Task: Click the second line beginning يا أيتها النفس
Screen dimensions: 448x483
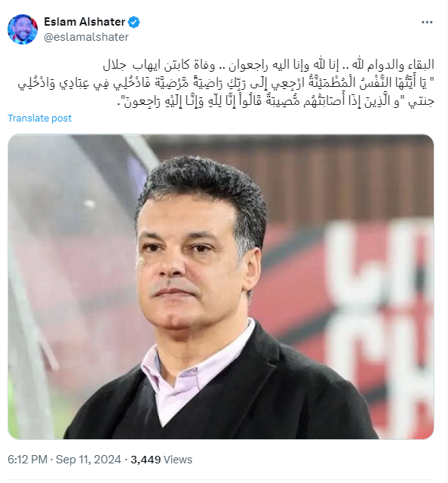Action: (x=226, y=82)
